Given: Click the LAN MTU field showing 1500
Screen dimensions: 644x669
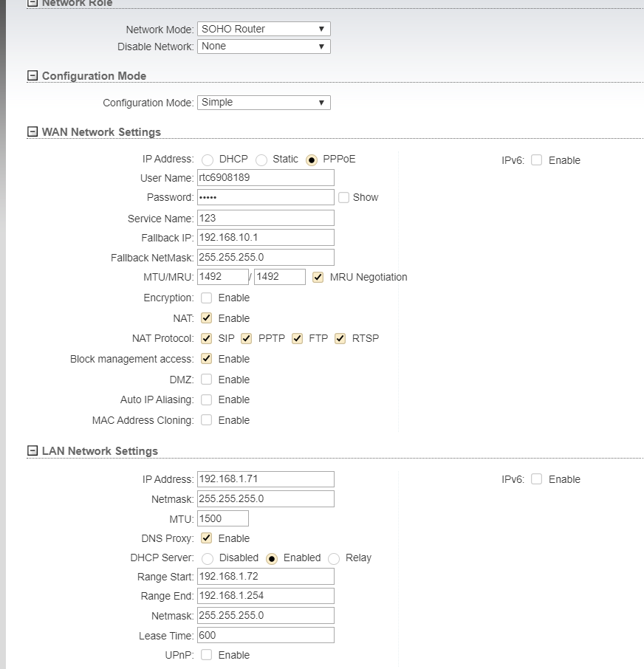Looking at the screenshot, I should point(223,518).
